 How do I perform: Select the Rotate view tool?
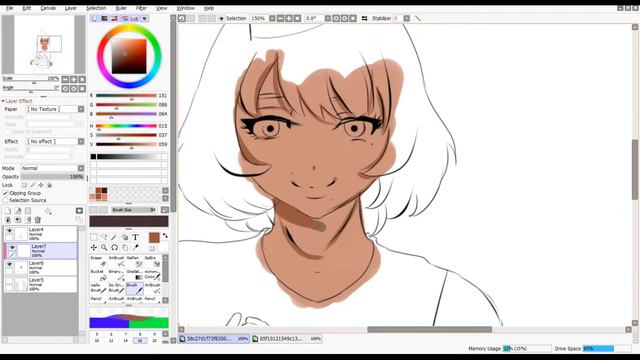coord(115,247)
